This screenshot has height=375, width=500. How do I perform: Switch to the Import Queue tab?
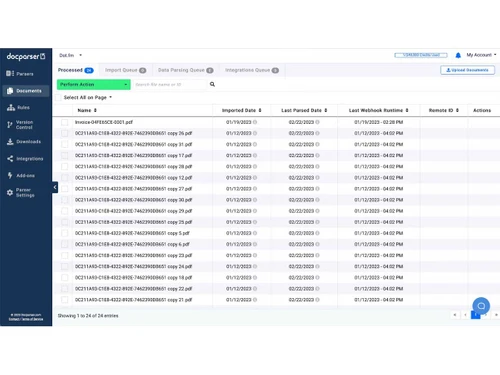tap(125, 70)
